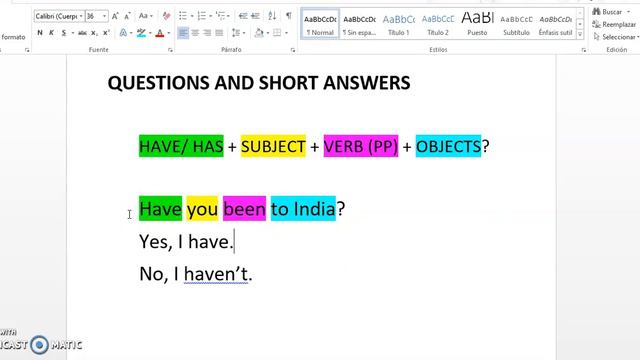Click the cyan to India text
640x360 pixels.
click(303, 209)
